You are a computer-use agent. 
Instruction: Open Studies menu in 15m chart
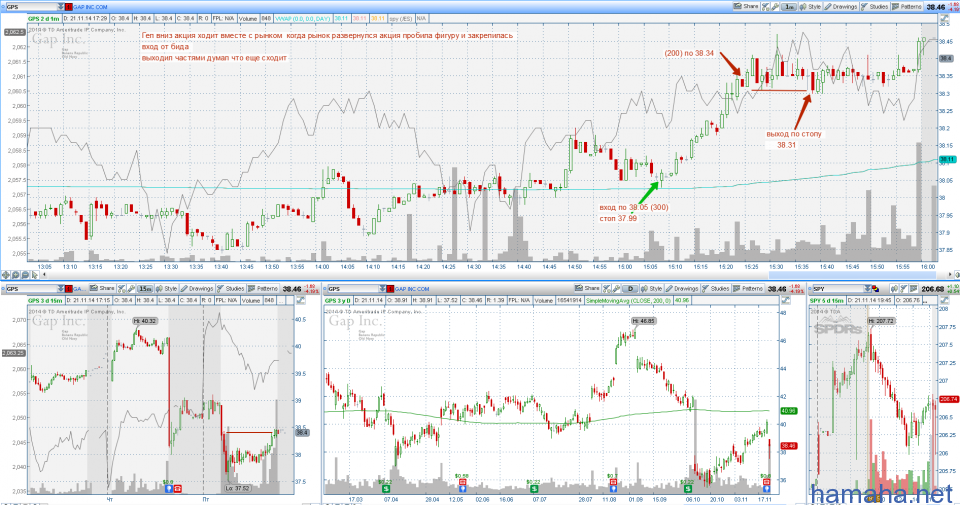pos(231,288)
